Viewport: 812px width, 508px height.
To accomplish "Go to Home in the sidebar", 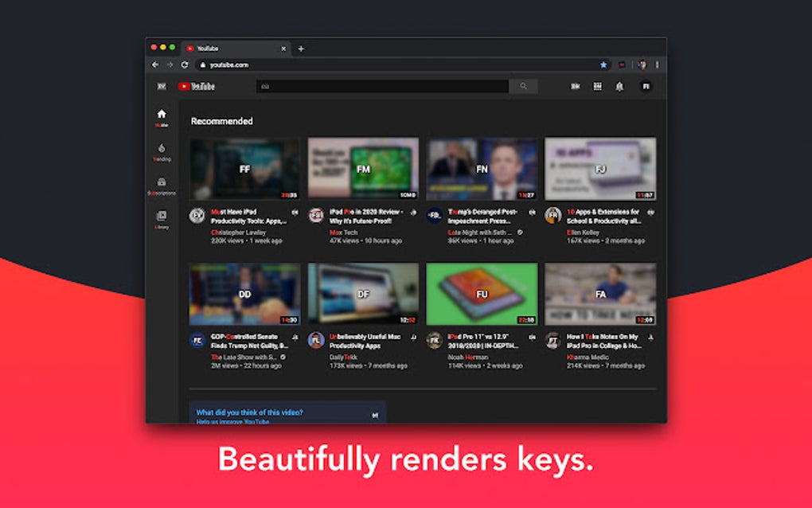I will [x=162, y=118].
